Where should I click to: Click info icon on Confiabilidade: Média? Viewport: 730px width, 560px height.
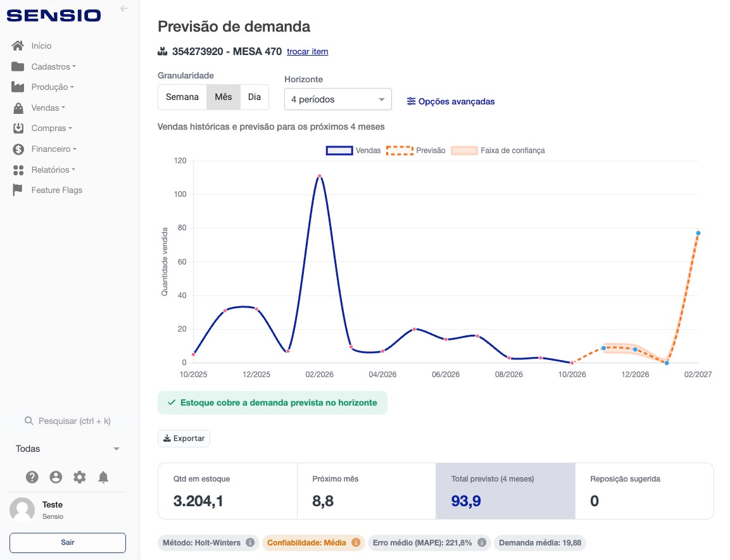(356, 543)
